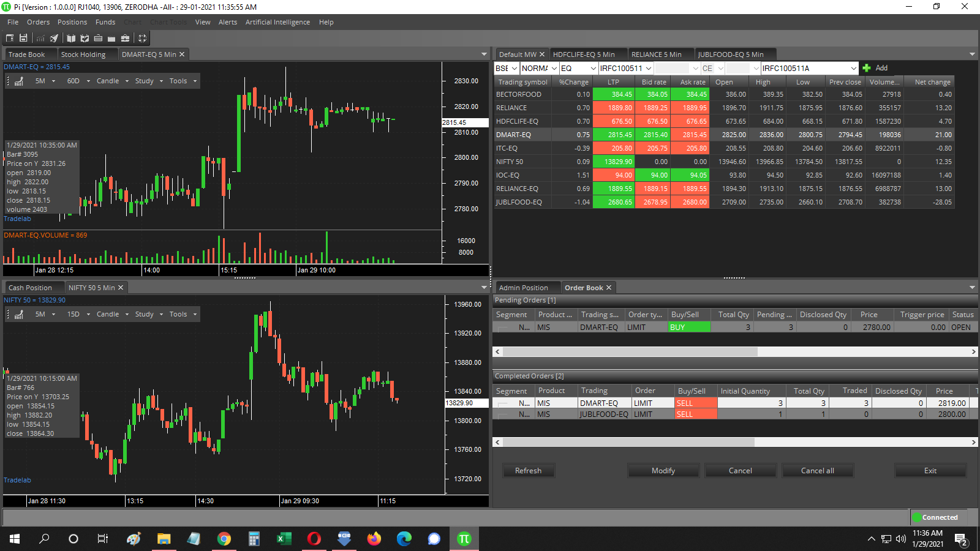
Task: Click the Cancel all button
Action: (x=818, y=471)
